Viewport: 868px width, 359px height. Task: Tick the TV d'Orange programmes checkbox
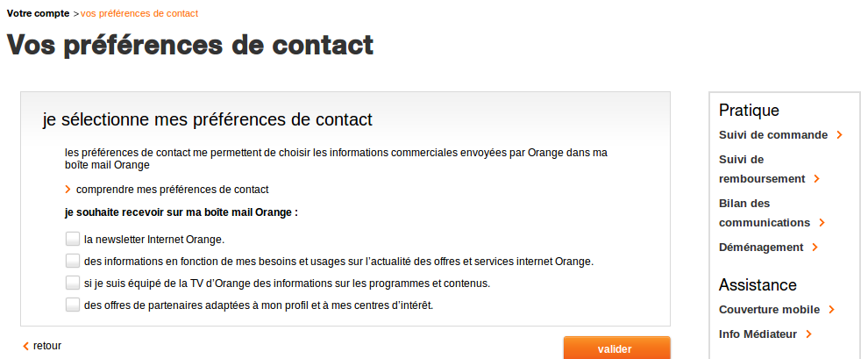click(x=72, y=283)
